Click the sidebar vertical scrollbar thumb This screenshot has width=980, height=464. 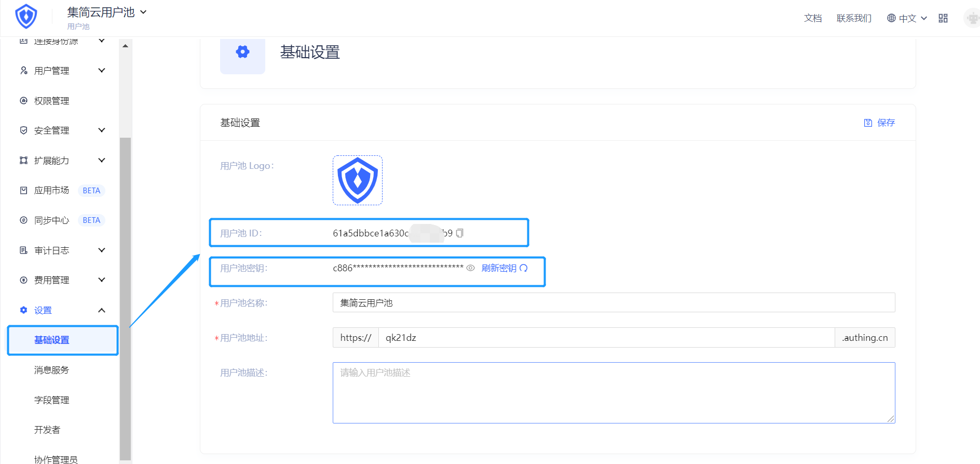pyautogui.click(x=125, y=299)
